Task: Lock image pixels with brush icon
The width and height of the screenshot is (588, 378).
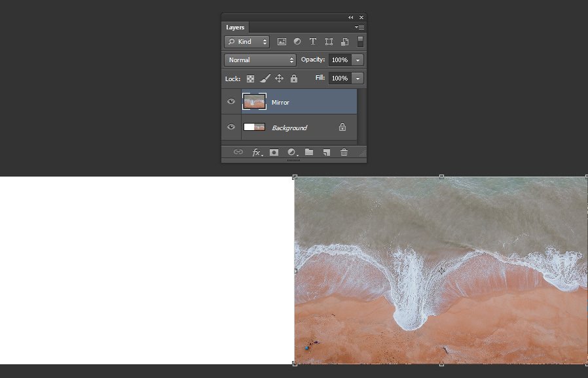Action: [265, 78]
